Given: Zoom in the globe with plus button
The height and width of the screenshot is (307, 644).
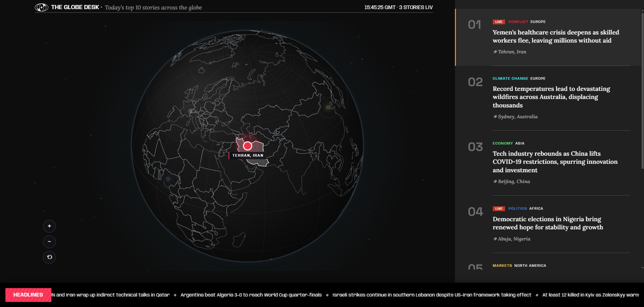Looking at the screenshot, I should [49, 226].
